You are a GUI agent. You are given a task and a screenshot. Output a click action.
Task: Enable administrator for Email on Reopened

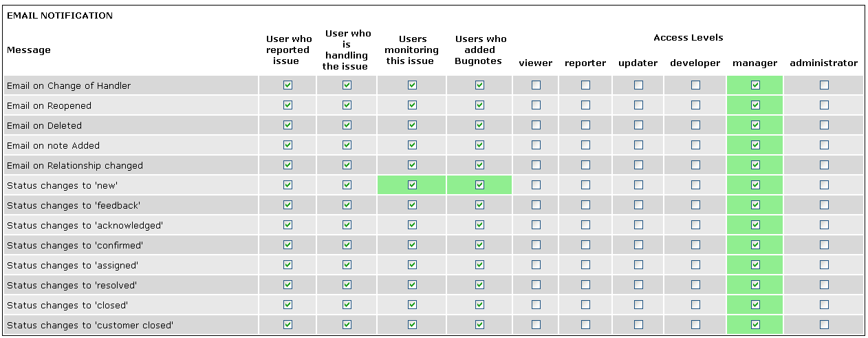(x=824, y=105)
